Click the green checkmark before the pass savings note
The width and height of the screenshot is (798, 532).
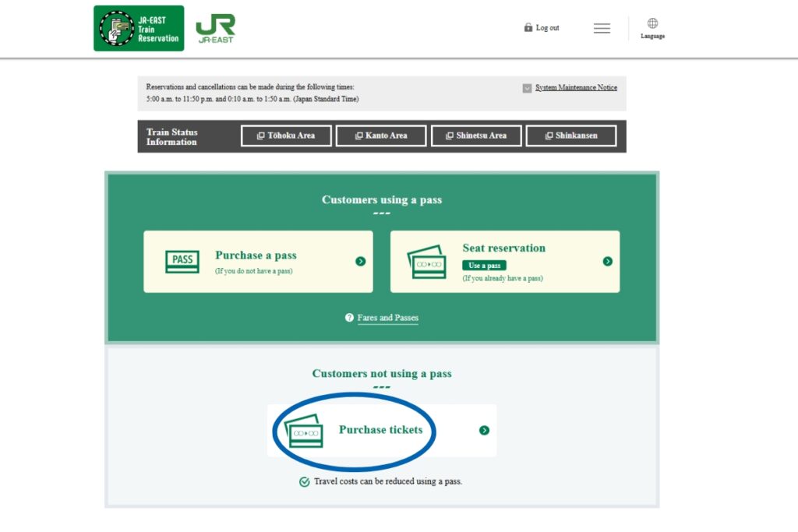click(x=302, y=481)
